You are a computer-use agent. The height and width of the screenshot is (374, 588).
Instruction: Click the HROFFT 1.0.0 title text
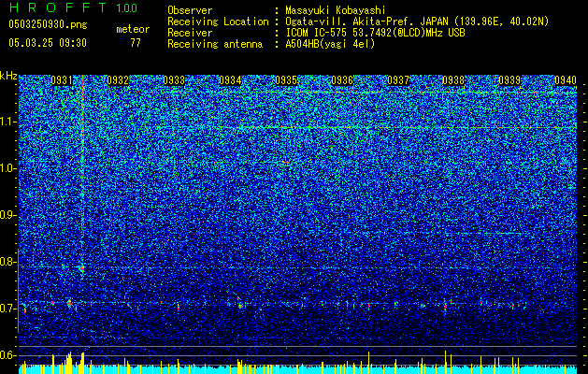click(x=73, y=7)
